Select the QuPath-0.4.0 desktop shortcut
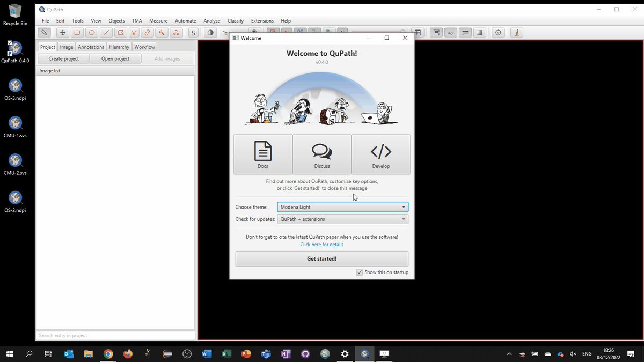Image resolution: width=644 pixels, height=362 pixels. tap(16, 52)
